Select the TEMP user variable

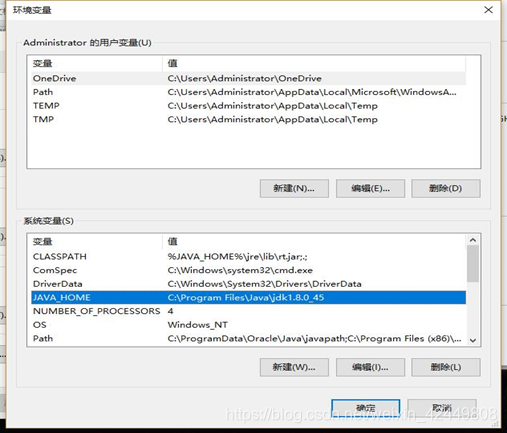[249, 106]
